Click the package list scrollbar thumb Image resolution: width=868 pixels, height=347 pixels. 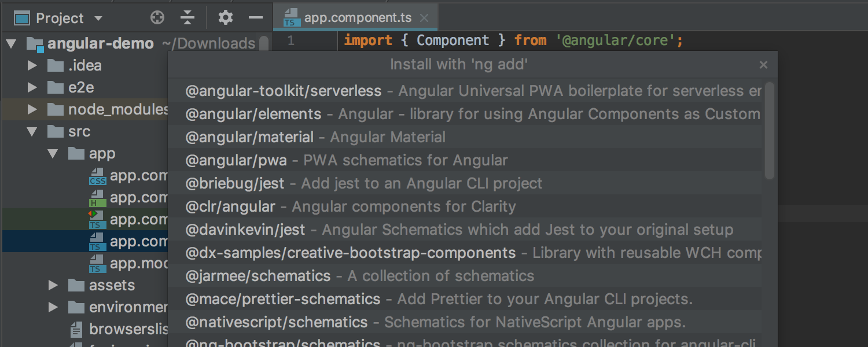pos(769,131)
